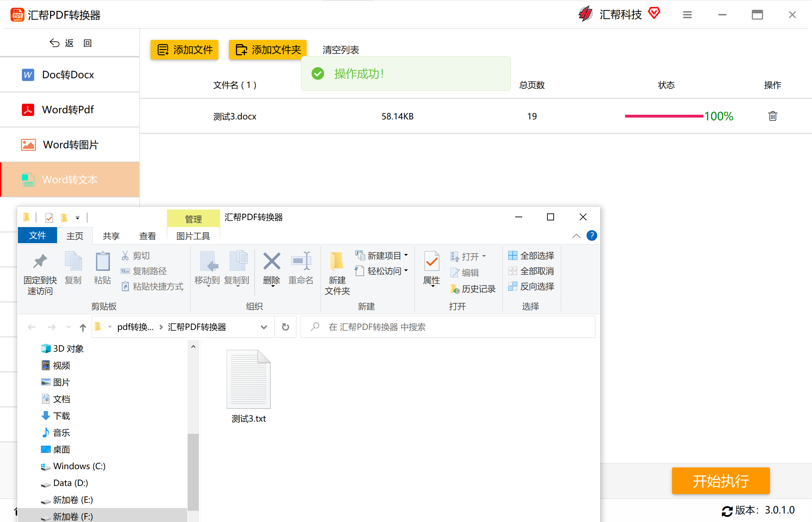Open recent locations dropdown in Explorer
Image resolution: width=812 pixels, height=522 pixels.
(x=68, y=327)
